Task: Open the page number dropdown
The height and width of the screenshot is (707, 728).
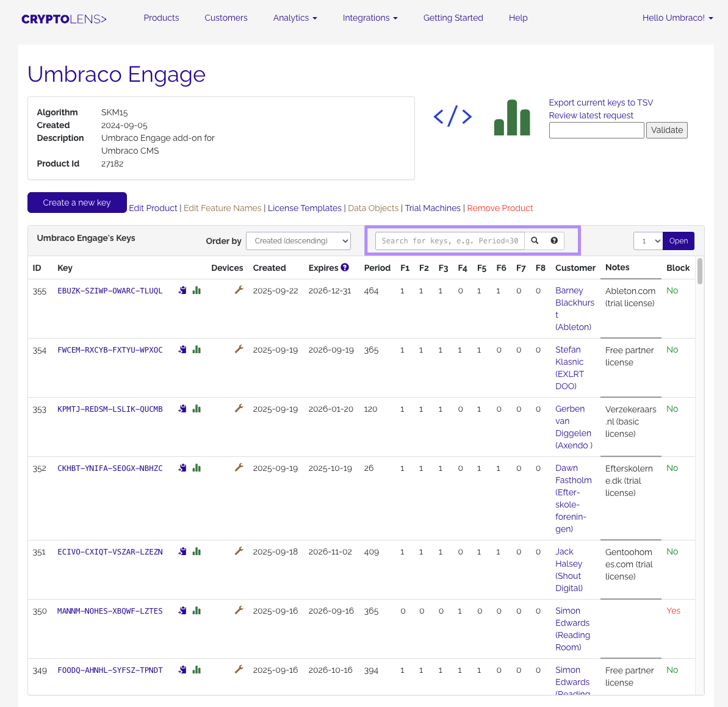Action: tap(647, 241)
